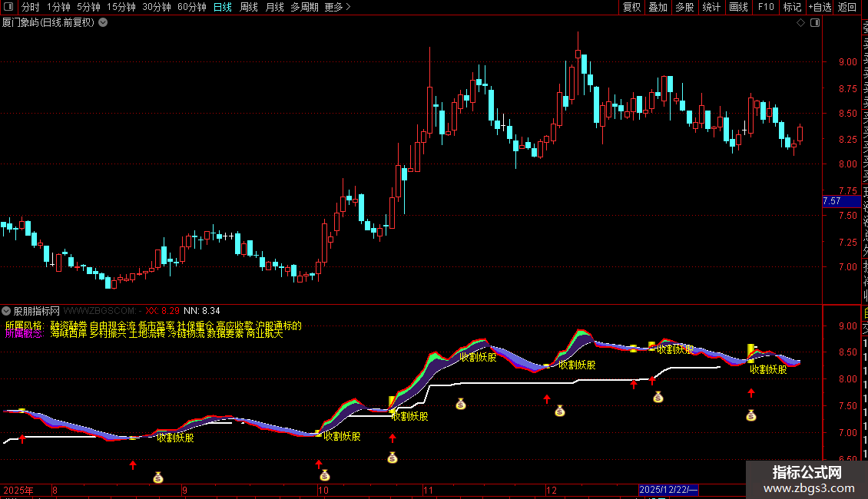Click the 多股 multi-stock button
Viewport: 868px width, 499px height.
[684, 7]
